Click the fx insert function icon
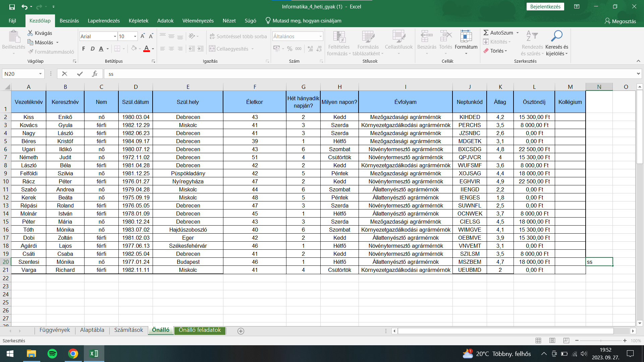Viewport: 644px width, 362px height. point(95,74)
